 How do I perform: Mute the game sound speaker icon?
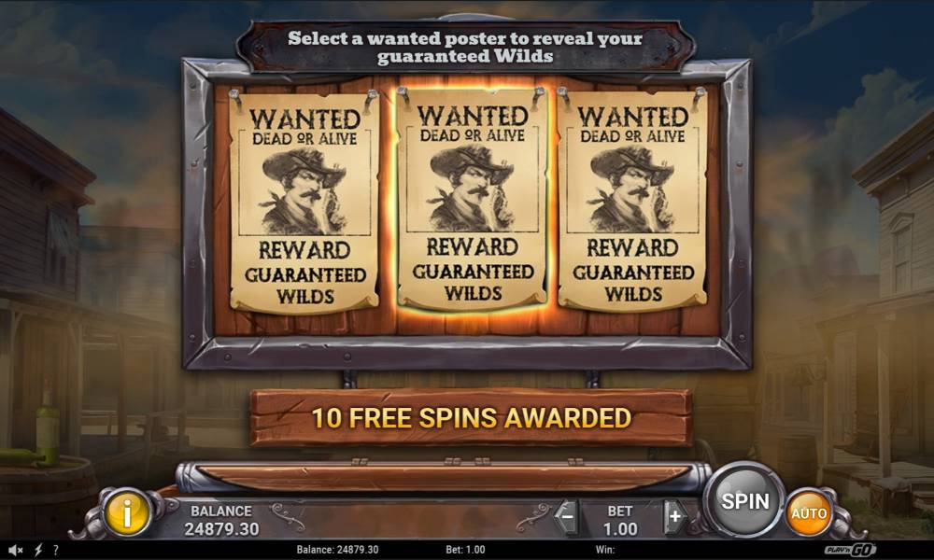tap(15, 550)
